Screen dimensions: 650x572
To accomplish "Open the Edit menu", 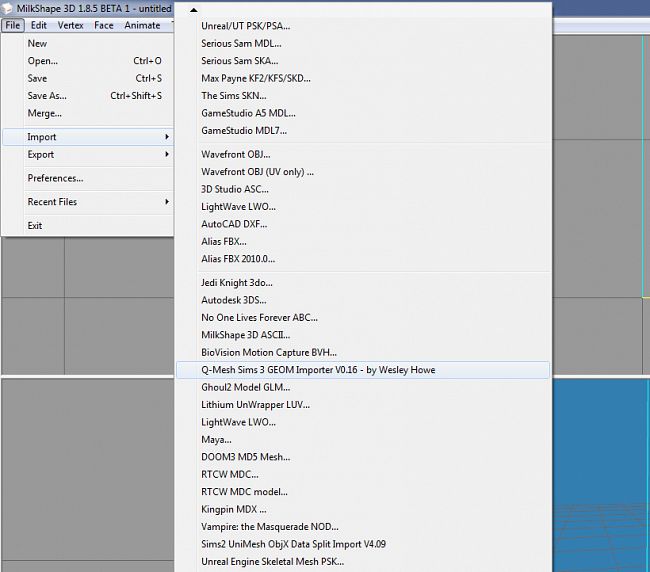I will click(38, 25).
